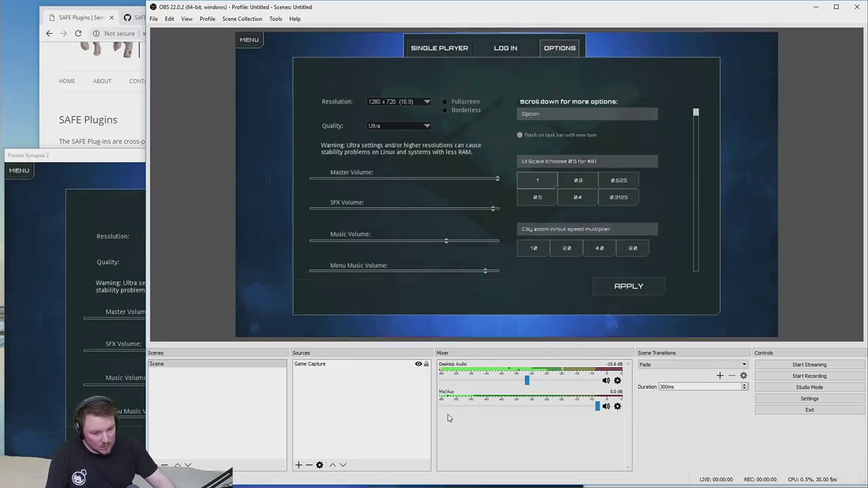Viewport: 868px width, 488px height.
Task: Open Profile menu in OBS
Action: [208, 19]
